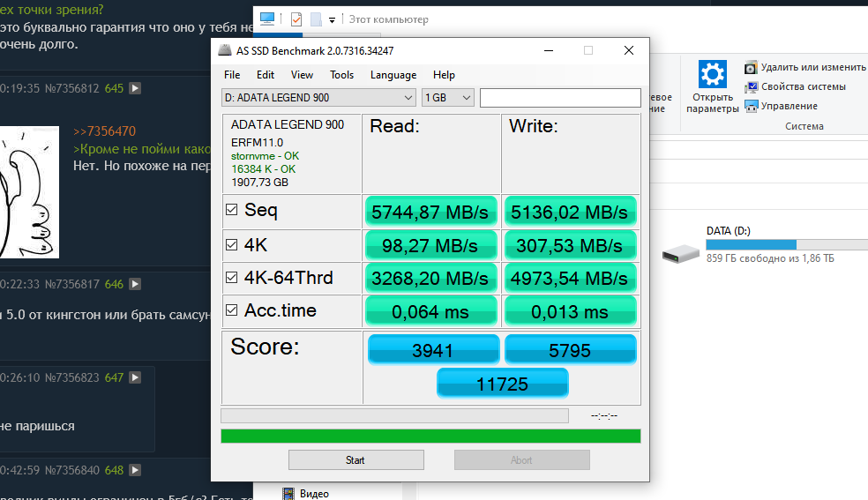Screen dimensions: 868x500
Task: Click the AS SSD Benchmark title bar icon
Action: [225, 50]
